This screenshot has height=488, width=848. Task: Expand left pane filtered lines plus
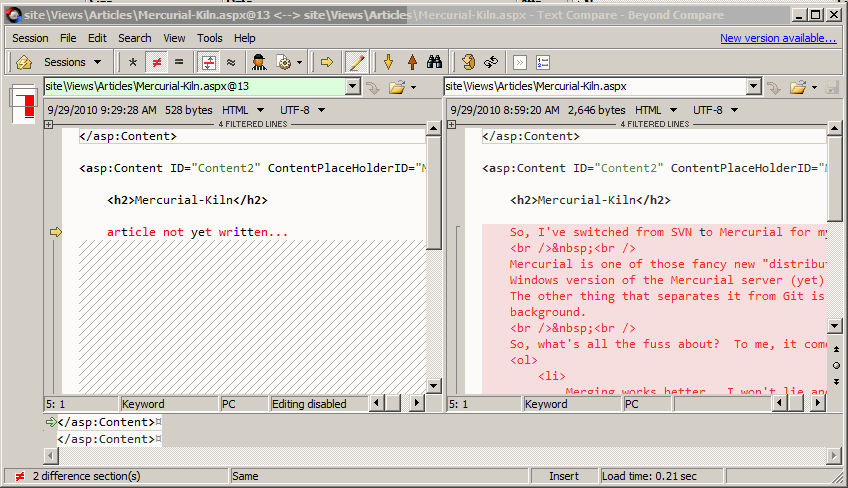point(49,124)
